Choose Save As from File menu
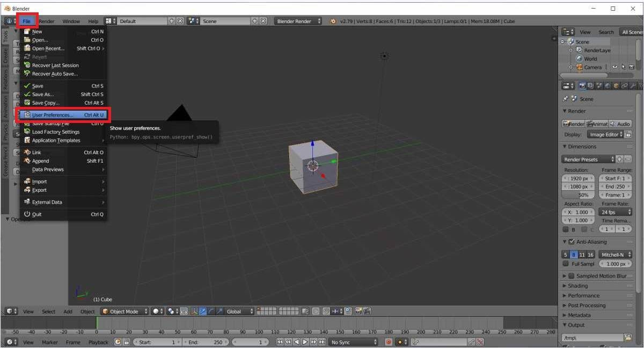The height and width of the screenshot is (348, 644). (x=63, y=95)
